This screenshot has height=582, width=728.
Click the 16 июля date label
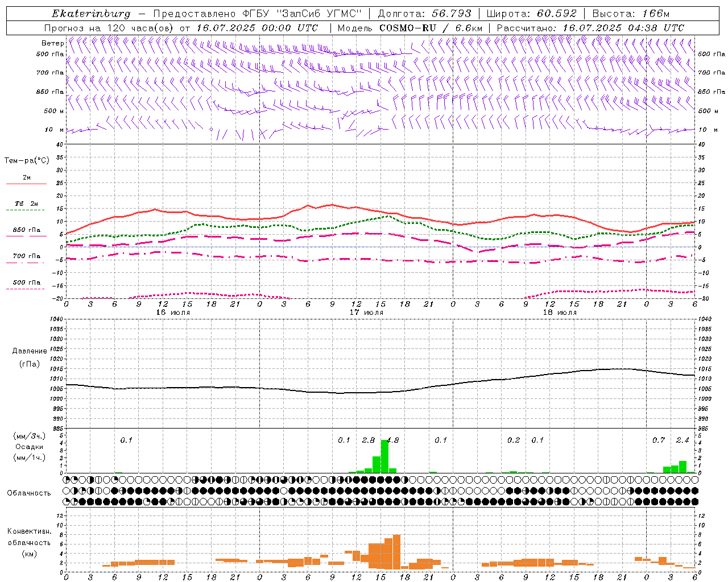(173, 313)
